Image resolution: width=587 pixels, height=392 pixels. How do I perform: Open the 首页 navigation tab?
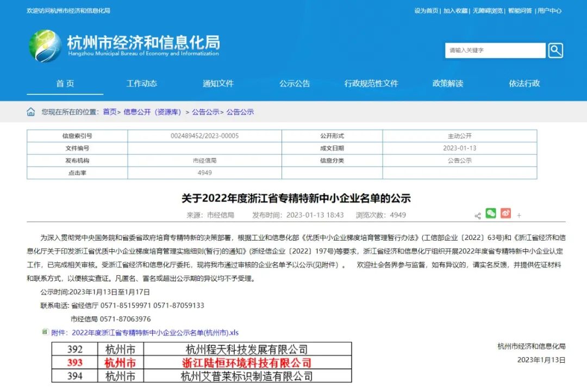pyautogui.click(x=65, y=84)
